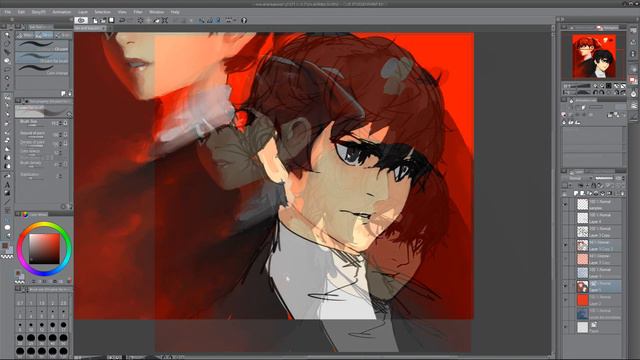Open the Layer palette menu icon
This screenshot has height=360, width=640.
pos(564,171)
